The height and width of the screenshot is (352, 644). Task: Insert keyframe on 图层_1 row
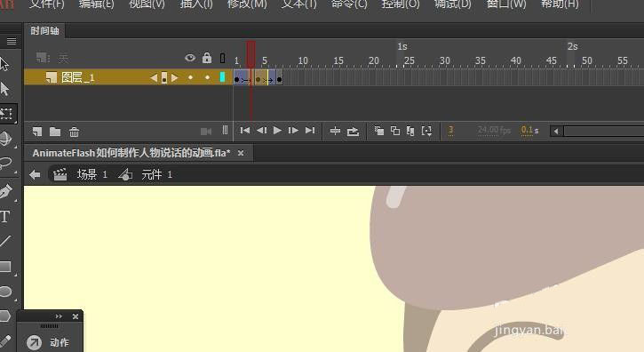click(x=163, y=77)
